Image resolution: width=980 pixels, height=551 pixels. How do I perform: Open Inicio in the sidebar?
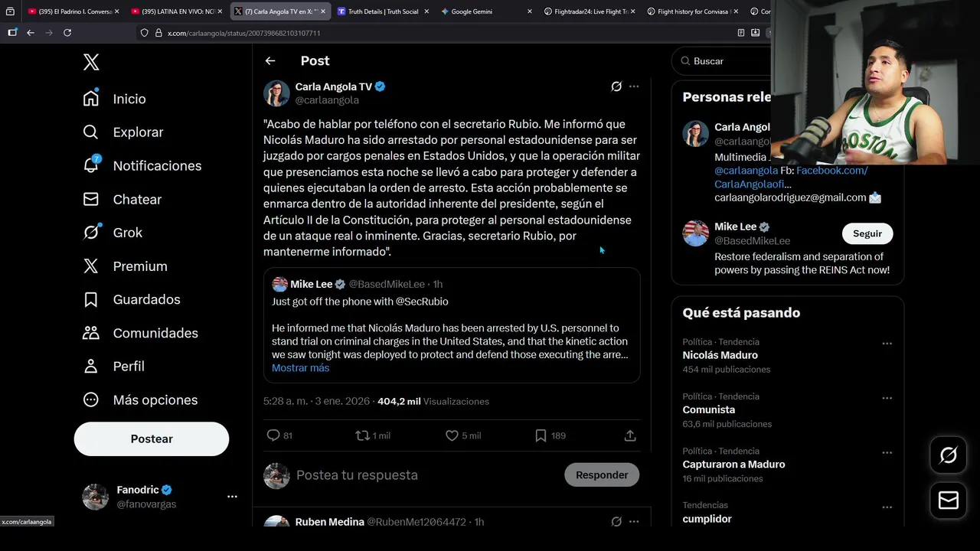(x=115, y=99)
